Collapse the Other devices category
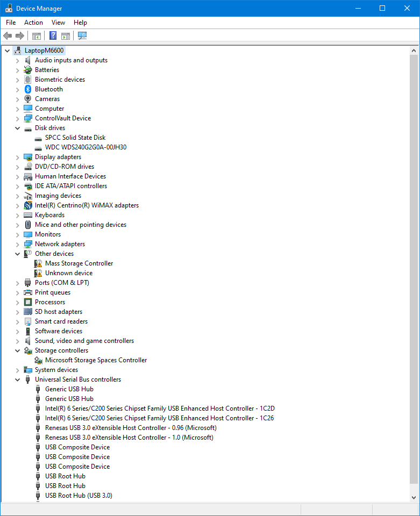Viewport: 420px width, 516px height. [x=17, y=254]
